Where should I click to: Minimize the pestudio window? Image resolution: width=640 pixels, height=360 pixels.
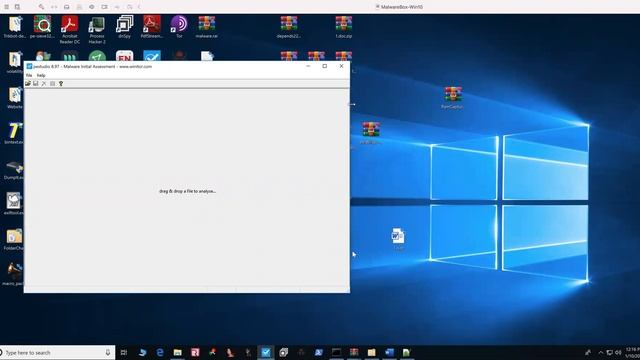[x=308, y=66]
